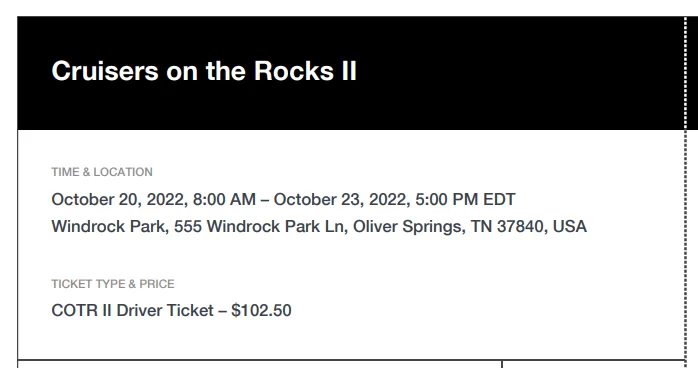
Task: Click the 'October 23, 2022' end date
Action: [x=341, y=199]
